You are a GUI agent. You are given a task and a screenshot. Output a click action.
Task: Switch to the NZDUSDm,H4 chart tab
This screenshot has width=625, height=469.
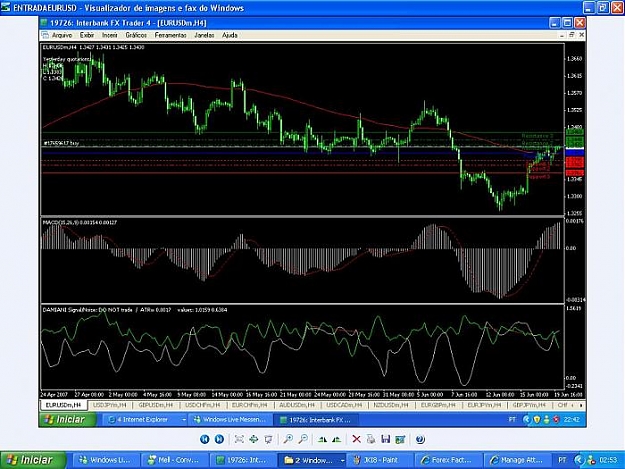click(x=391, y=405)
